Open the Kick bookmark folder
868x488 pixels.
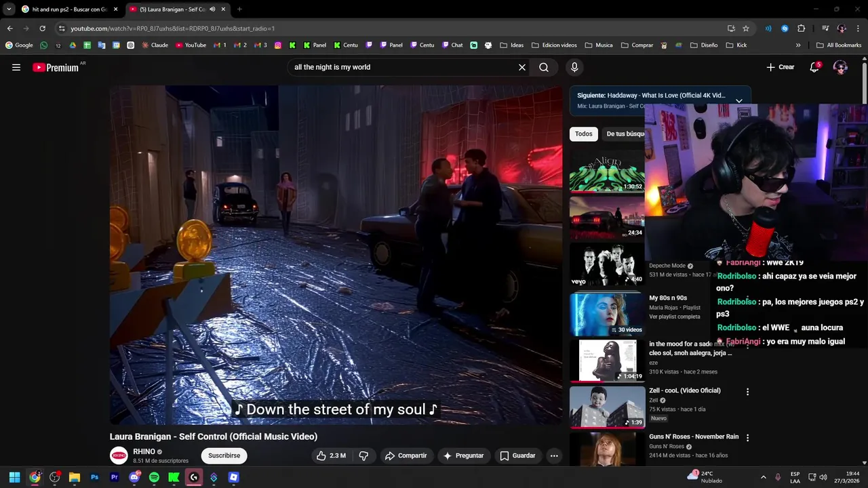coord(736,45)
